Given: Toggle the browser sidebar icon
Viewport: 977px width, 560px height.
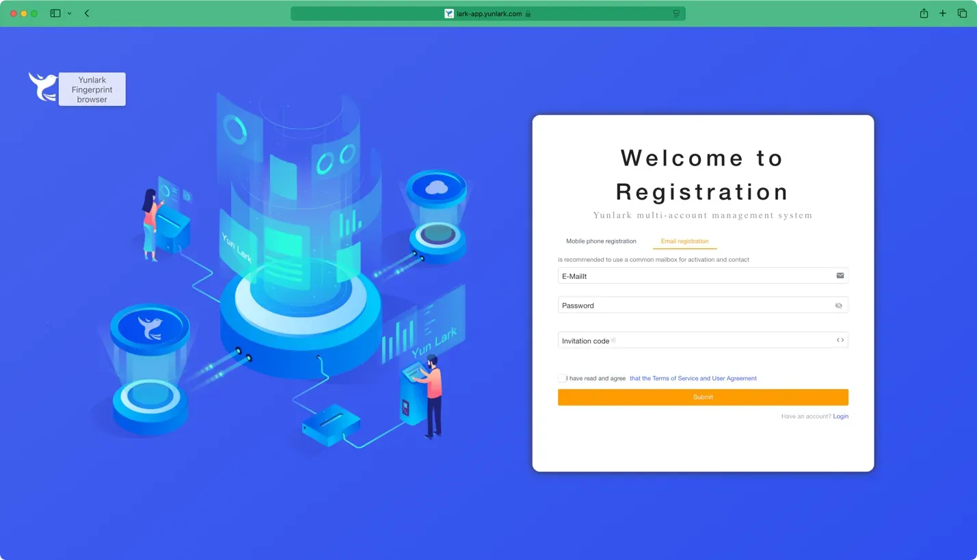Looking at the screenshot, I should click(55, 13).
